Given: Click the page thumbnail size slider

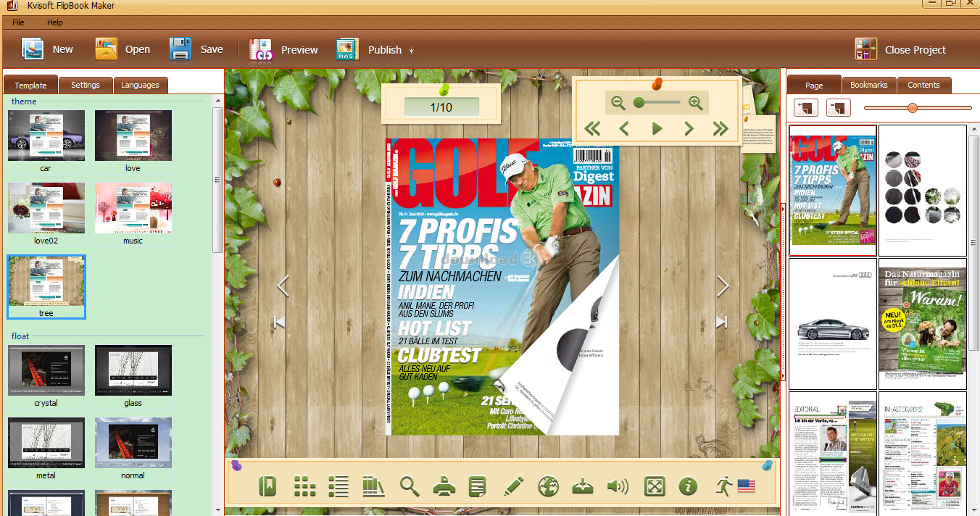Looking at the screenshot, I should point(913,108).
